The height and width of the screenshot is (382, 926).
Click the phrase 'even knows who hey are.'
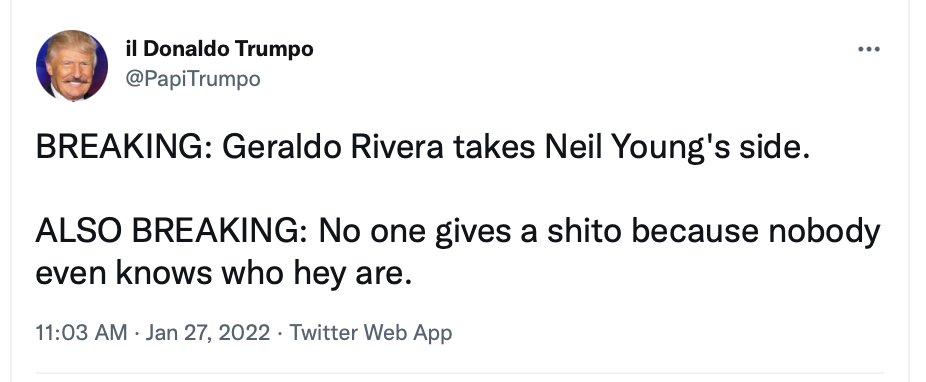pyautogui.click(x=223, y=273)
